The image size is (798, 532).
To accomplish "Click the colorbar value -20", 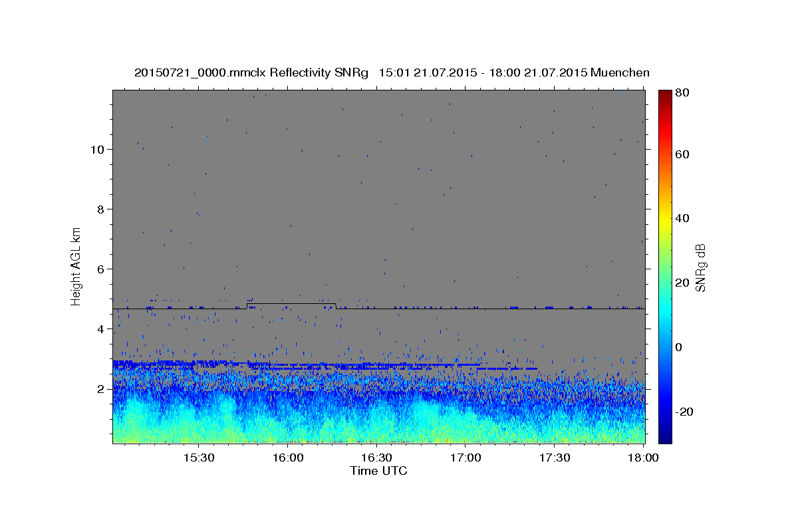I will point(686,412).
